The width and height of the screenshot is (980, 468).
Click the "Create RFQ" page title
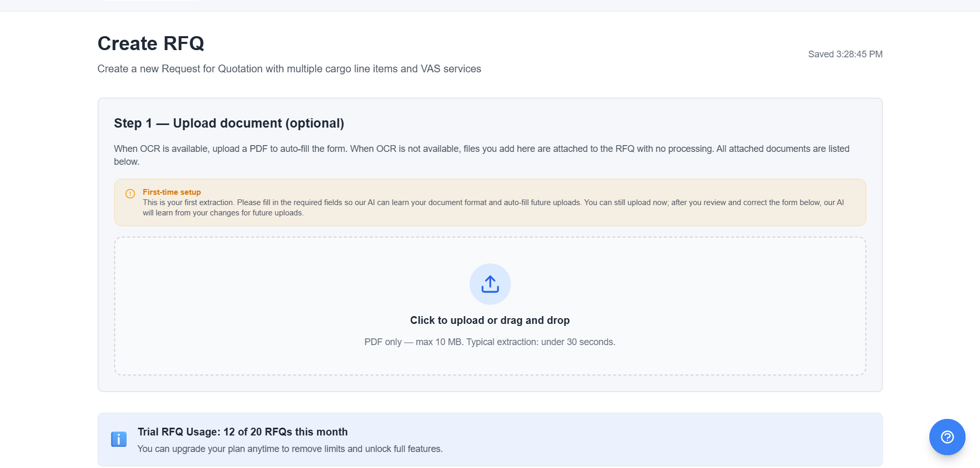[151, 44]
